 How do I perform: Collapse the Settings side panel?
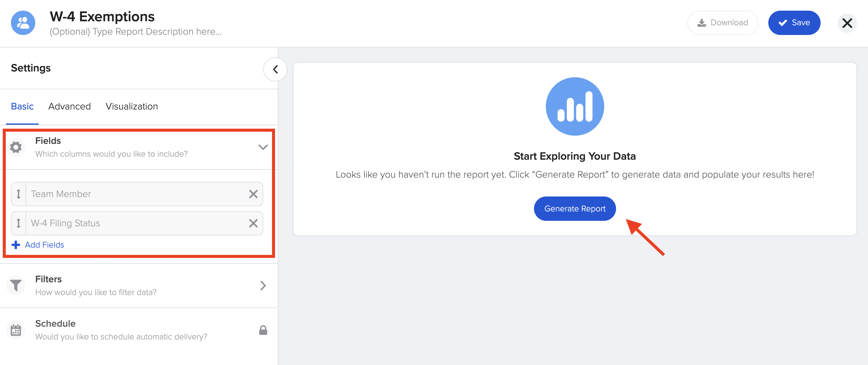(275, 69)
